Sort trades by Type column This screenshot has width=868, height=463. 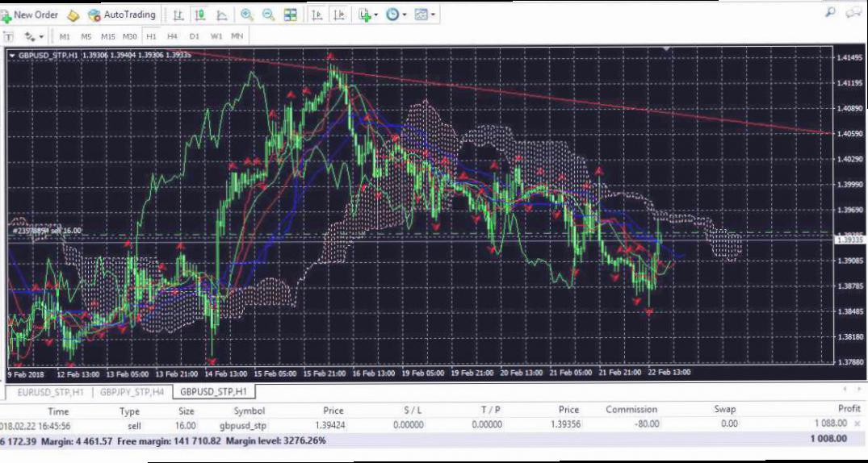click(x=129, y=411)
